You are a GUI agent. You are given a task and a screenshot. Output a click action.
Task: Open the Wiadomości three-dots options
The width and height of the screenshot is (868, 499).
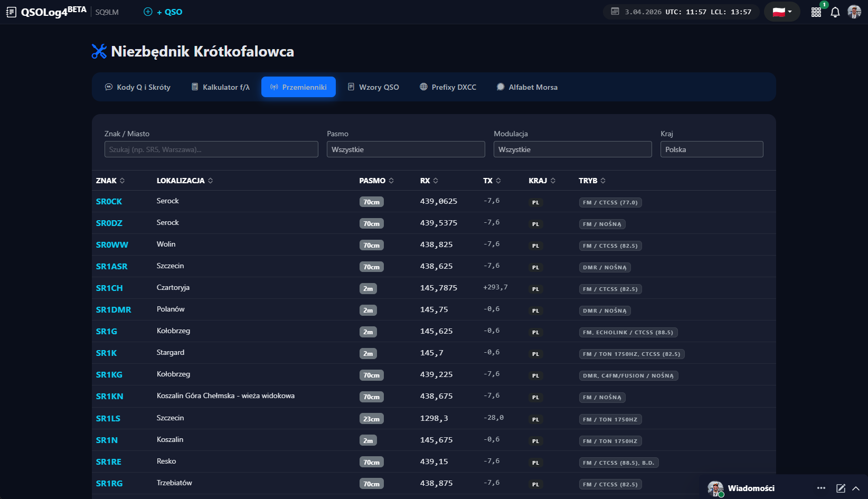tap(821, 488)
